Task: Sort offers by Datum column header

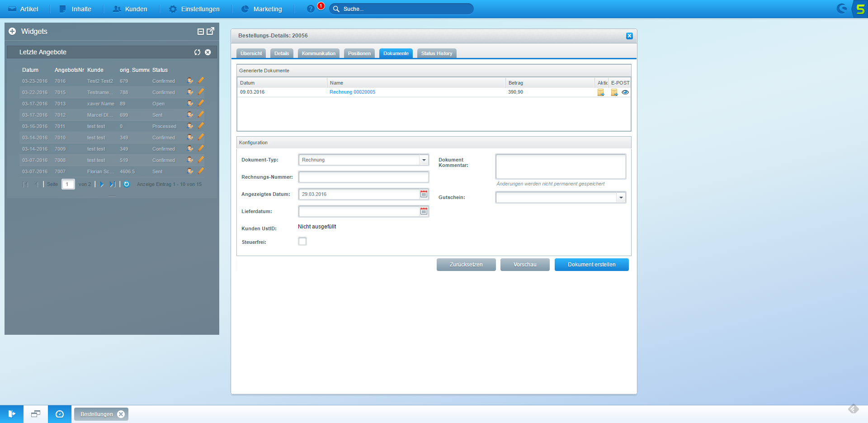Action: 30,70
